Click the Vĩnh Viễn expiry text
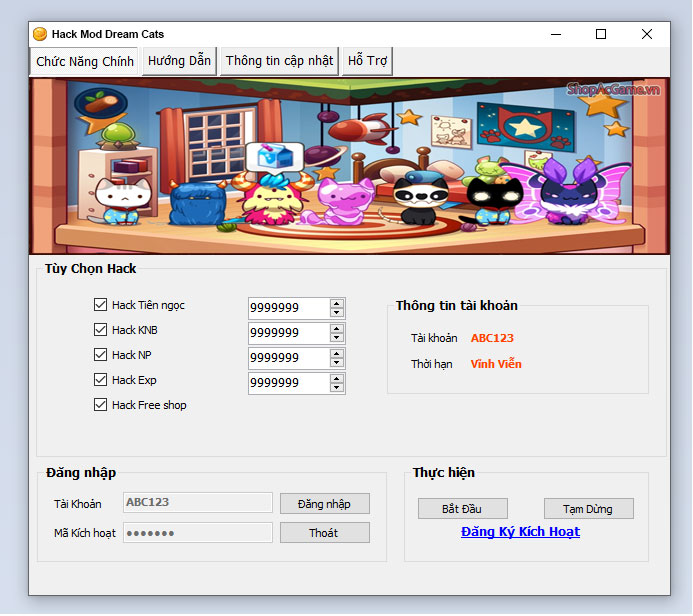The height and width of the screenshot is (616, 693). [496, 364]
